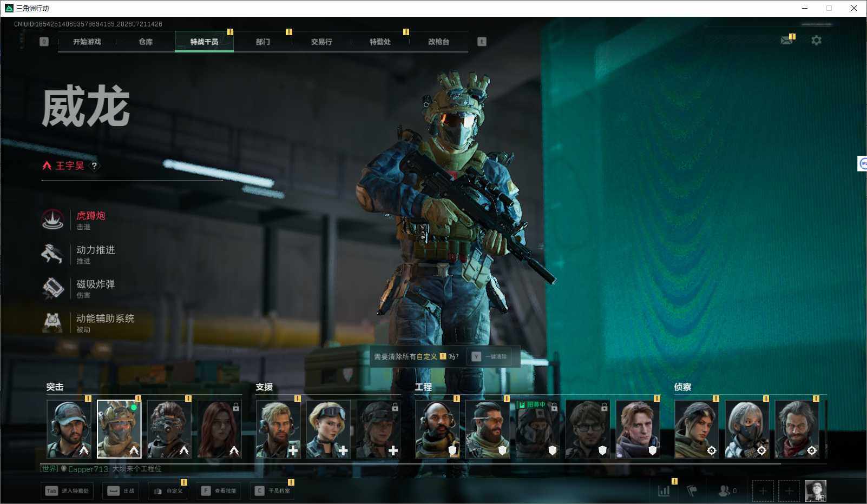Click the flags icon in bottom bar
Image resolution: width=867 pixels, height=504 pixels.
[x=692, y=491]
